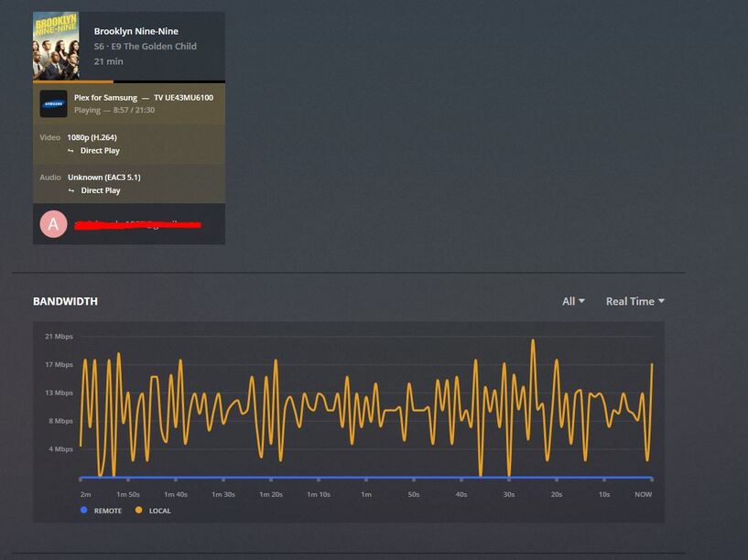Click the Direct Play arrow under Video
The image size is (748, 560).
[x=70, y=151]
